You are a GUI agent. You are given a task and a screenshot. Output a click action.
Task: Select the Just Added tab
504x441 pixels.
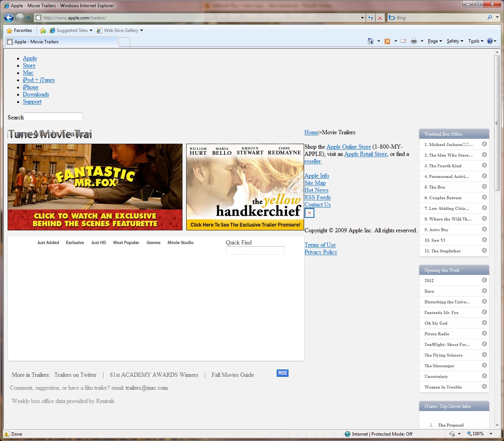48,243
